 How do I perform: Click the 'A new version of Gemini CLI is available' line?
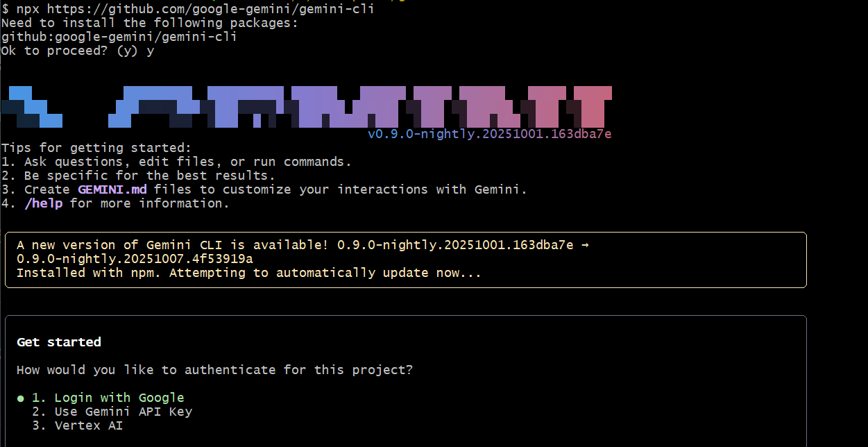click(x=303, y=245)
